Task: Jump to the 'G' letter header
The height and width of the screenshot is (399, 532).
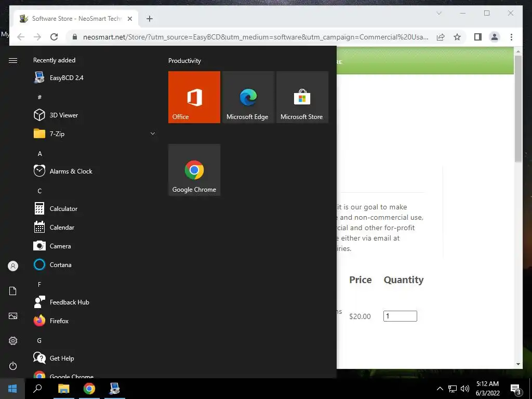Action: point(39,340)
